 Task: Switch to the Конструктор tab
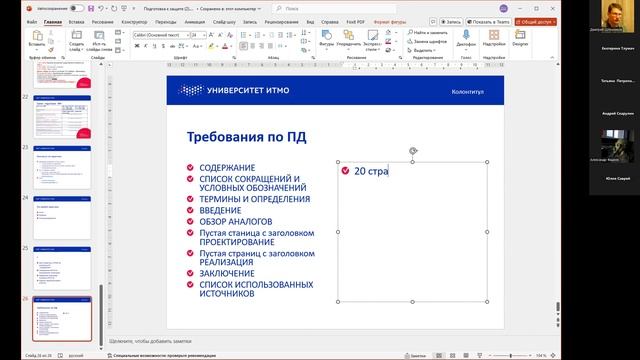tap(134, 22)
